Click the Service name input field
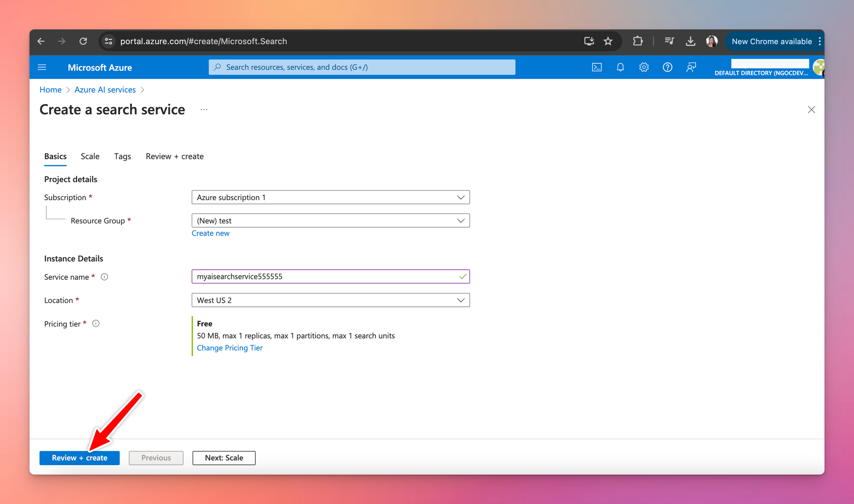This screenshot has height=504, width=854. [x=331, y=276]
